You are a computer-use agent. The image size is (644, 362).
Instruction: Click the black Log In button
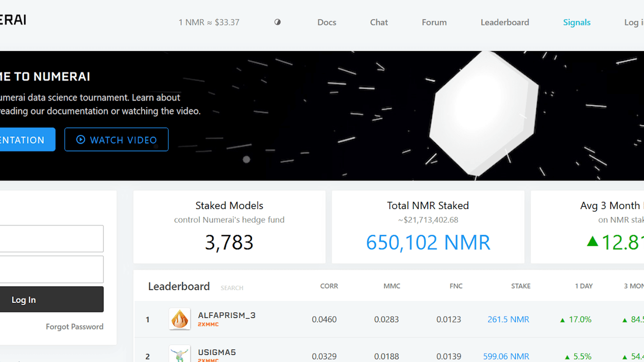pyautogui.click(x=51, y=299)
